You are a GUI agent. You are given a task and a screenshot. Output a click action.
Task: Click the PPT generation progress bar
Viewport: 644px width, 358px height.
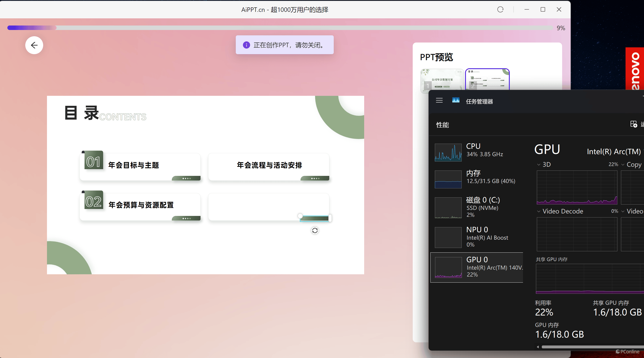point(280,28)
